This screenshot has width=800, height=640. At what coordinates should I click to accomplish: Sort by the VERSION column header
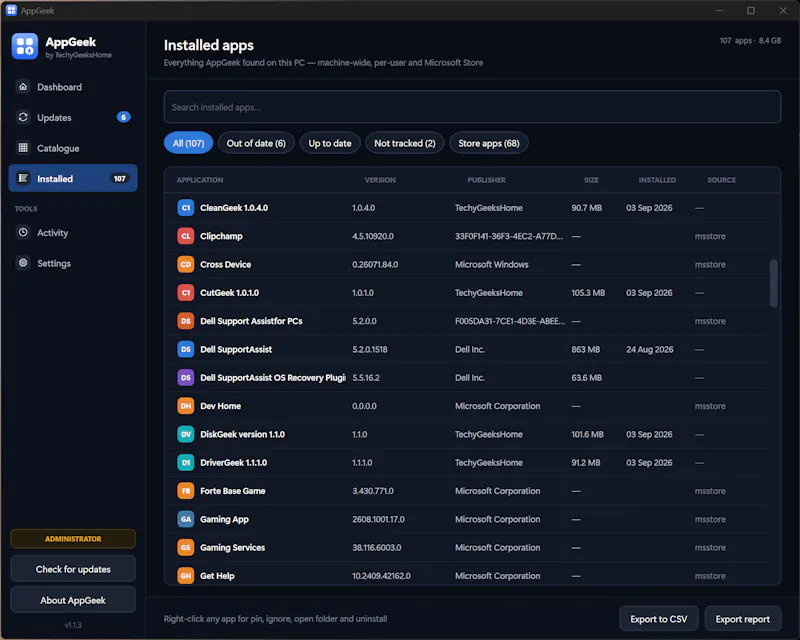tap(380, 180)
